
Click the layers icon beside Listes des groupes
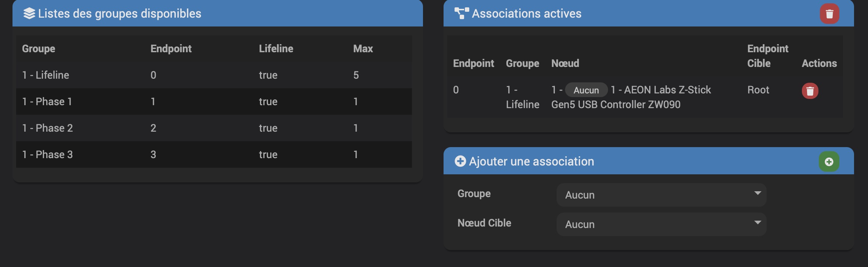coord(29,14)
